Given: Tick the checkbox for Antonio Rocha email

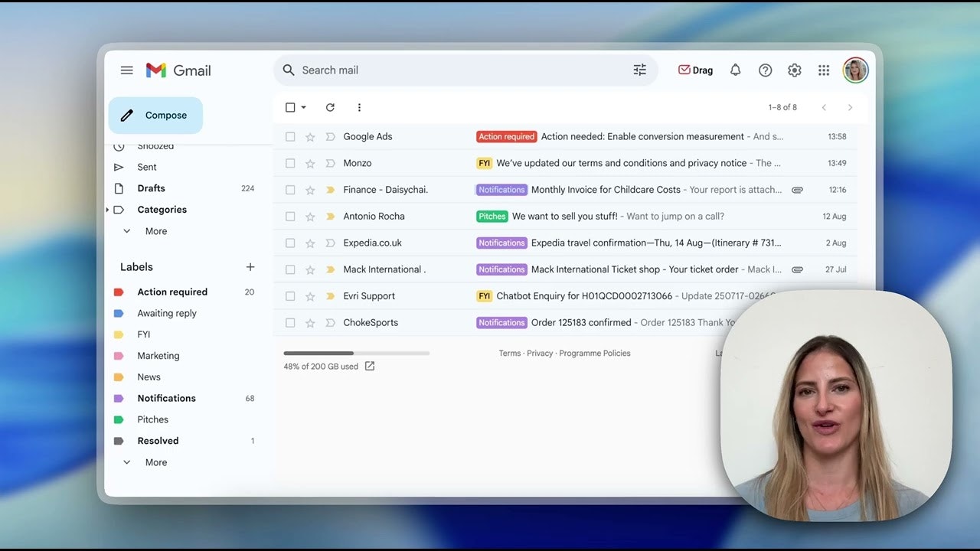Looking at the screenshot, I should [x=290, y=217].
